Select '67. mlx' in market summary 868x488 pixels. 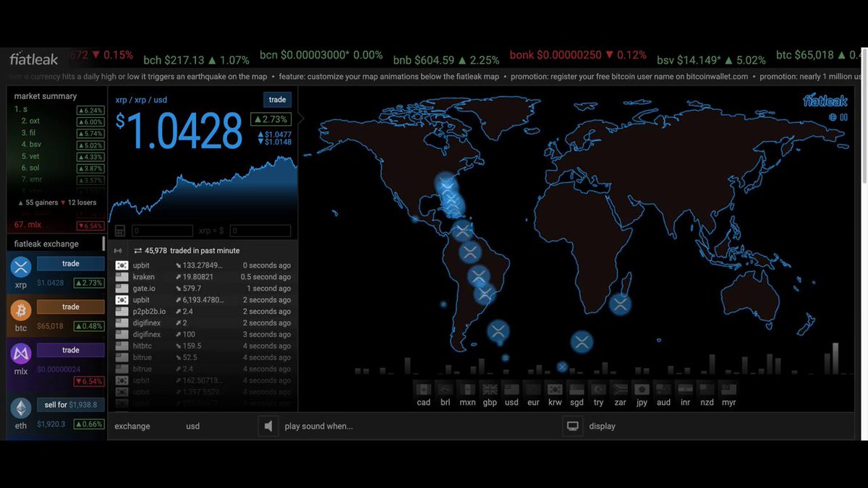click(59, 226)
